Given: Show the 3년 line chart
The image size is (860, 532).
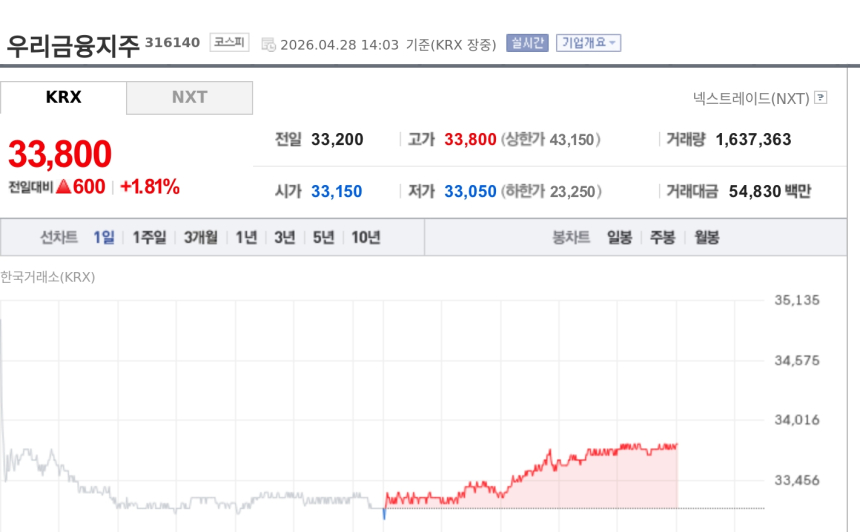Looking at the screenshot, I should [x=285, y=238].
